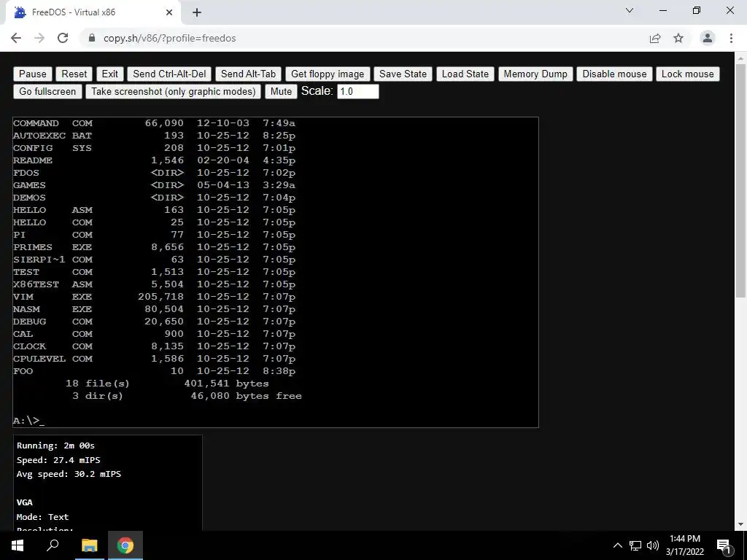The height and width of the screenshot is (560, 747).
Task: Click the COMMAND COM listing row
Action: [x=154, y=123]
